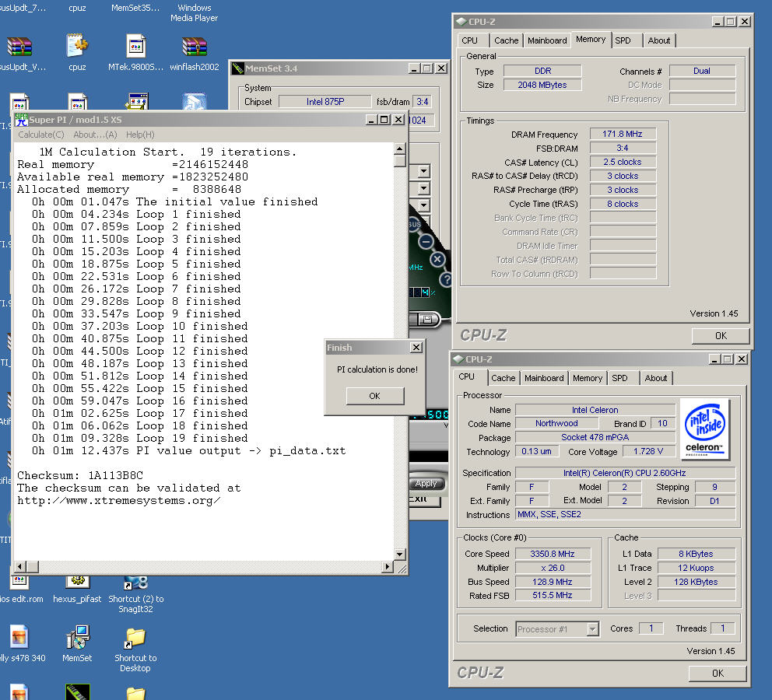
Task: Click Super PI horizontal scrollbar right arrow
Action: tap(388, 566)
